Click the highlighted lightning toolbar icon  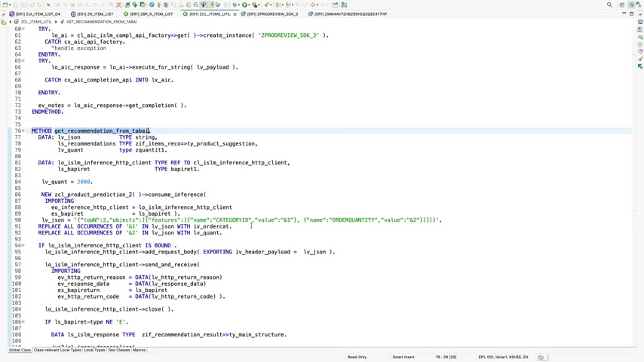[211, 5]
